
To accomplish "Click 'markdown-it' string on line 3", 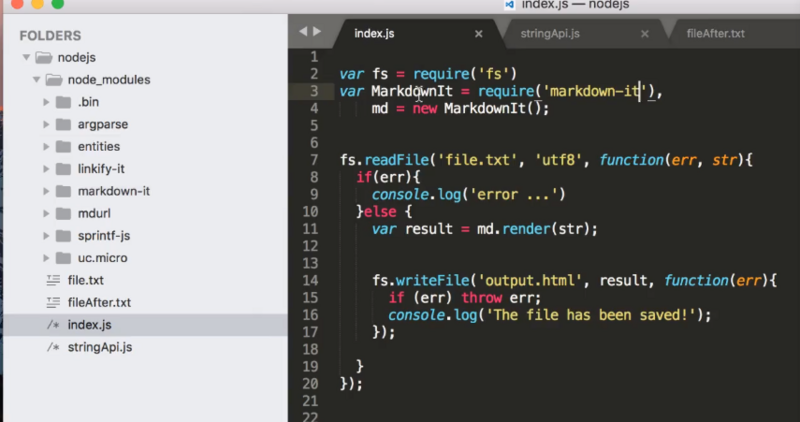I will click(x=595, y=91).
